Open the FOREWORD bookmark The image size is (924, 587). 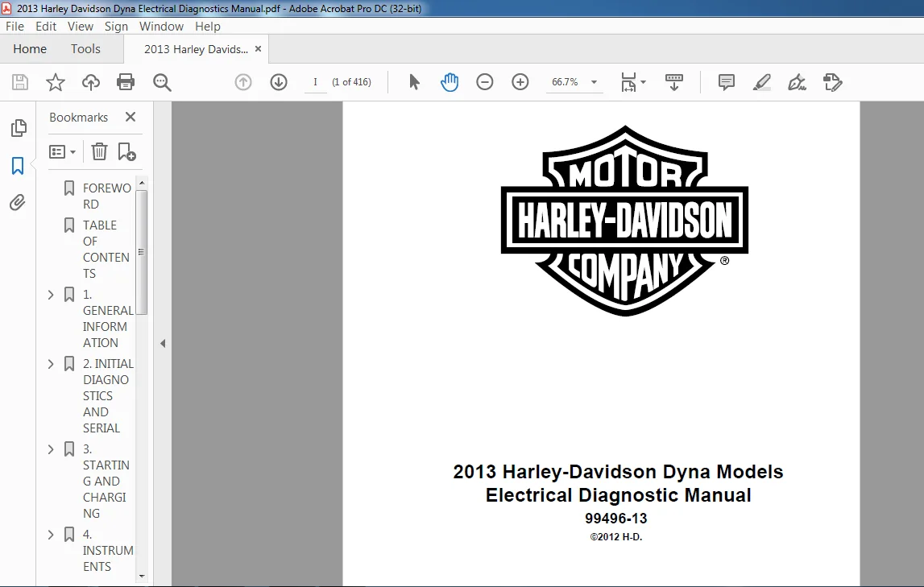pyautogui.click(x=106, y=196)
